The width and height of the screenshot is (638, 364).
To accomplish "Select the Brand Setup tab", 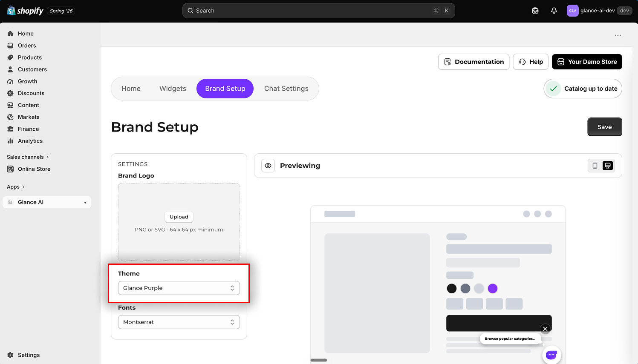I will click(x=225, y=89).
